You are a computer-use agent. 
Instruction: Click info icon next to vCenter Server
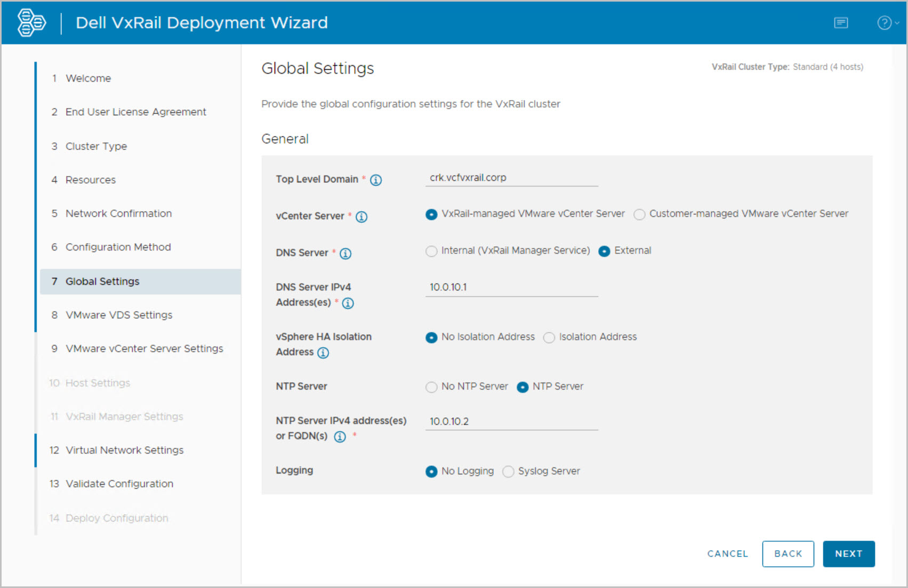pyautogui.click(x=361, y=217)
